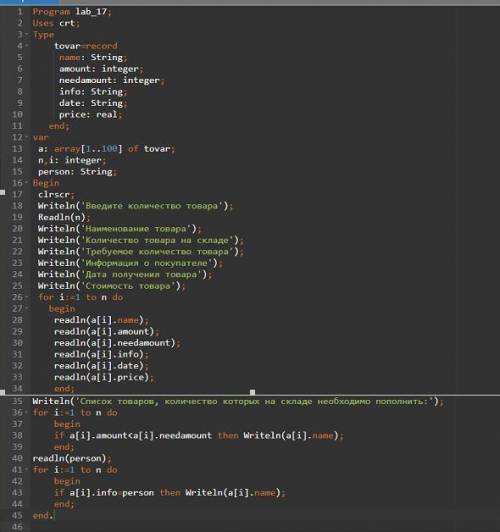The height and width of the screenshot is (532, 500).
Task: Click the 'n,i: integer;' declaration
Action: tap(72, 160)
